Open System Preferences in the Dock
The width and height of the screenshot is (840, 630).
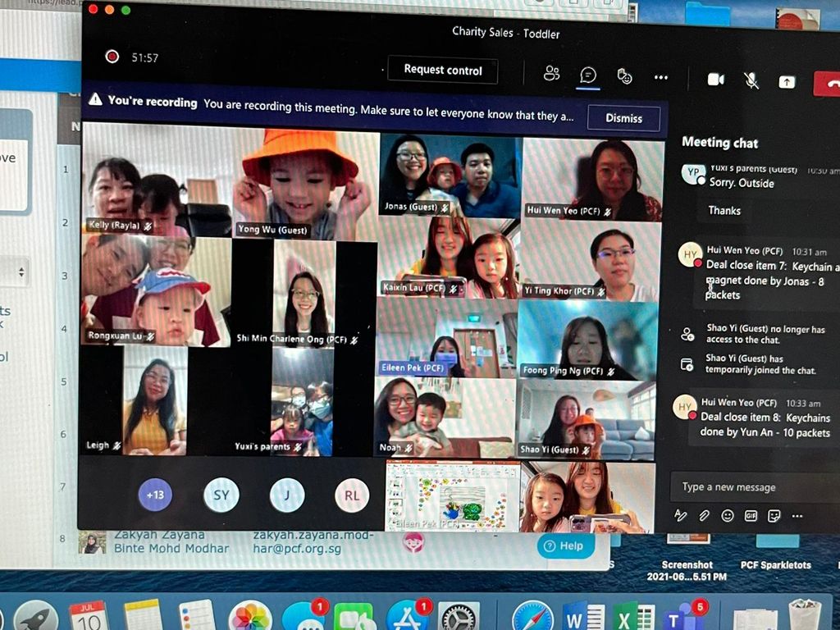point(459,617)
